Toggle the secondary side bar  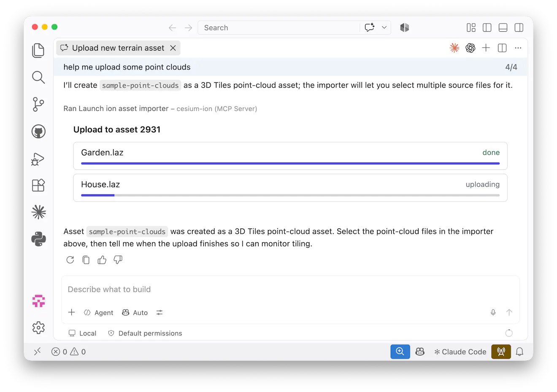tap(519, 28)
